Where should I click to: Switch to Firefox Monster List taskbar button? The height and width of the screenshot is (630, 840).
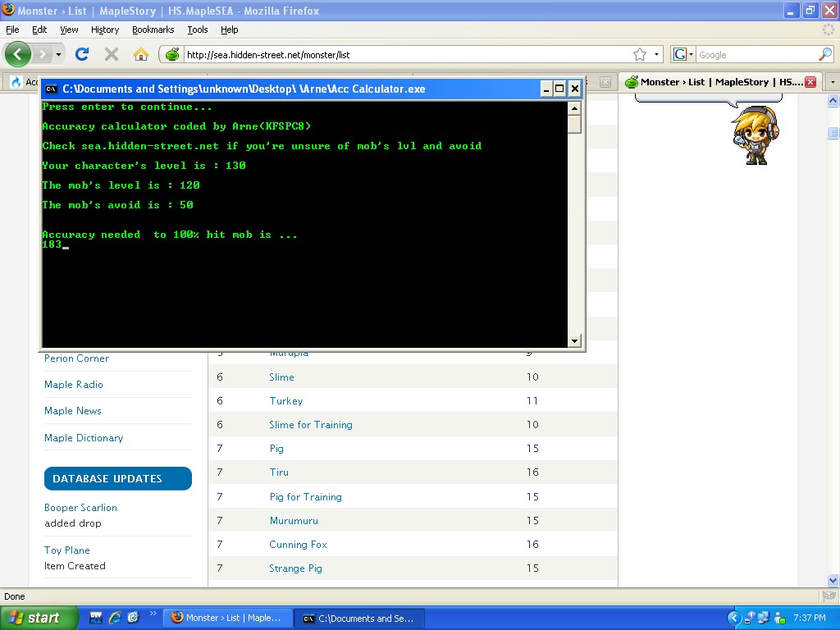click(228, 619)
